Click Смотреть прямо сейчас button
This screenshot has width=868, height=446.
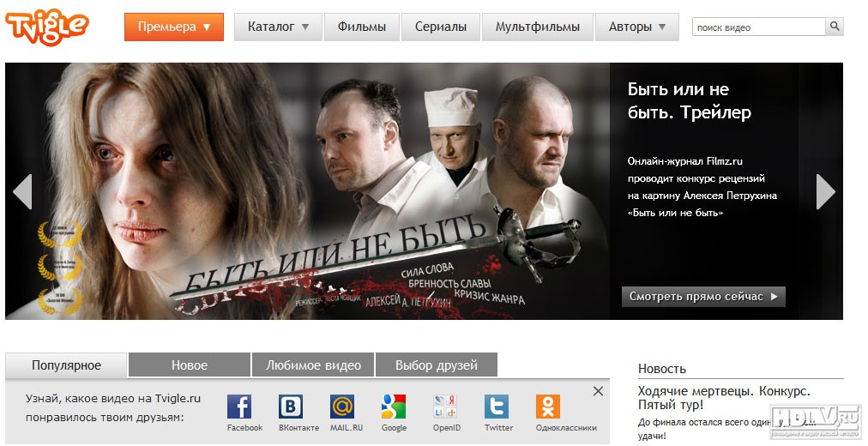703,297
